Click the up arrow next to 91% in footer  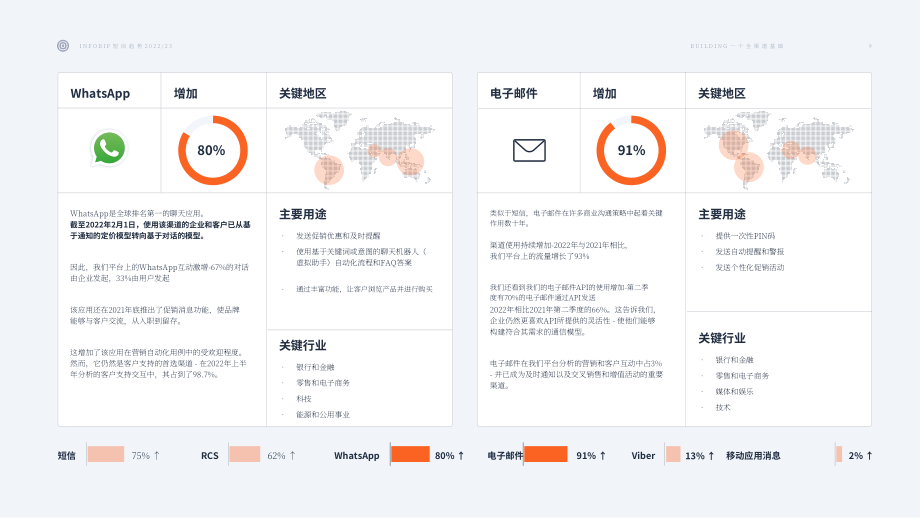pyautogui.click(x=603, y=455)
